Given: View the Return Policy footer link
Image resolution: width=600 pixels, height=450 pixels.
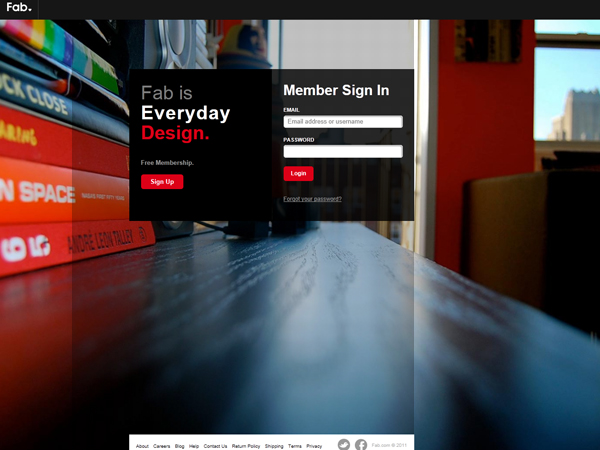Looking at the screenshot, I should 246,446.
